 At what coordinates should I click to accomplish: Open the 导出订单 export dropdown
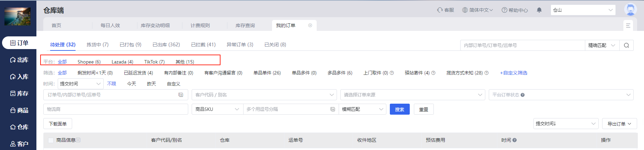pyautogui.click(x=619, y=124)
